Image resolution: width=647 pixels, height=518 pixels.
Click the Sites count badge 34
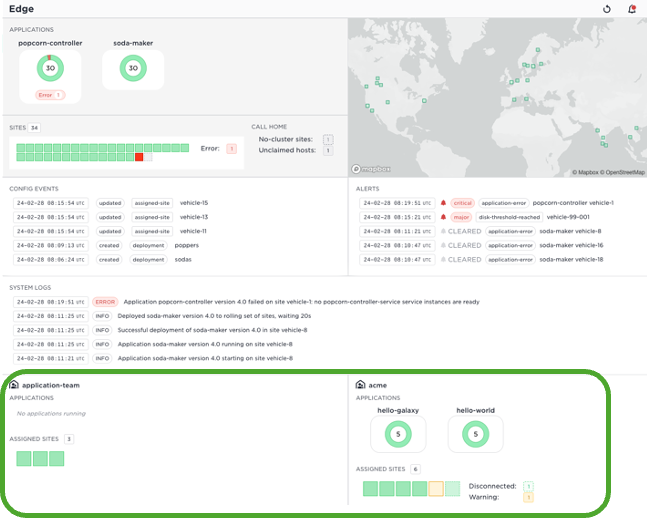pos(34,128)
